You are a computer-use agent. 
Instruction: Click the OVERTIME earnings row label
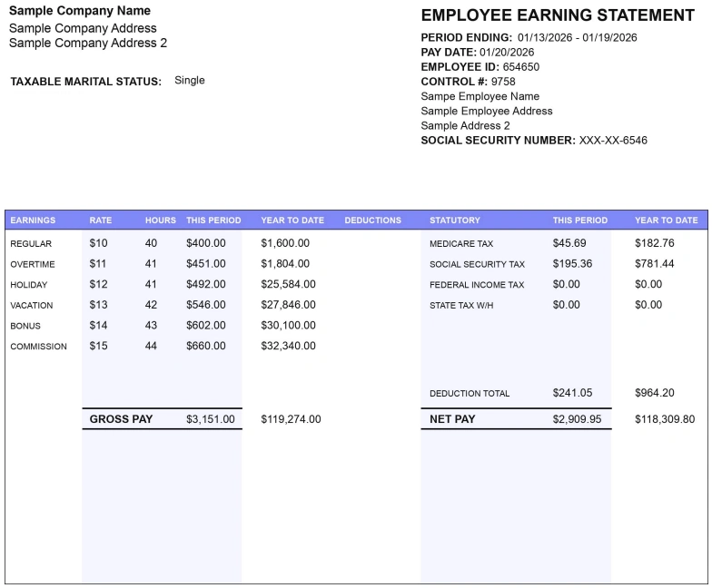coord(33,265)
